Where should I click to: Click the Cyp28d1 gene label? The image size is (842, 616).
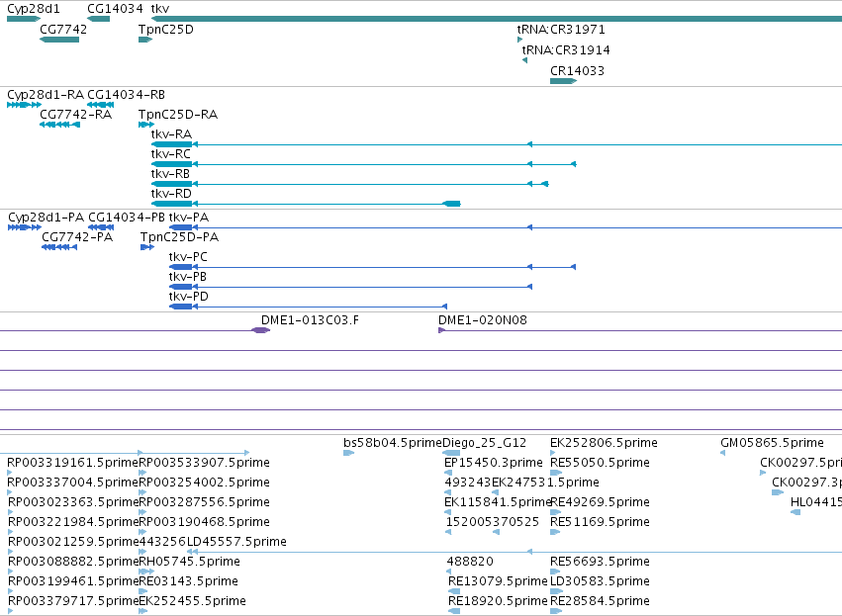tap(34, 9)
